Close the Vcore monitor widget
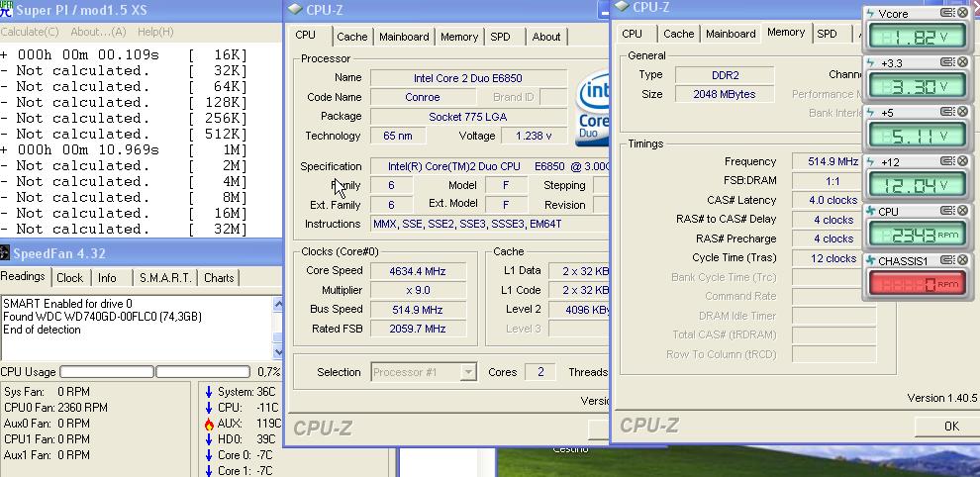Screen dimensions: 980x477 point(962,13)
